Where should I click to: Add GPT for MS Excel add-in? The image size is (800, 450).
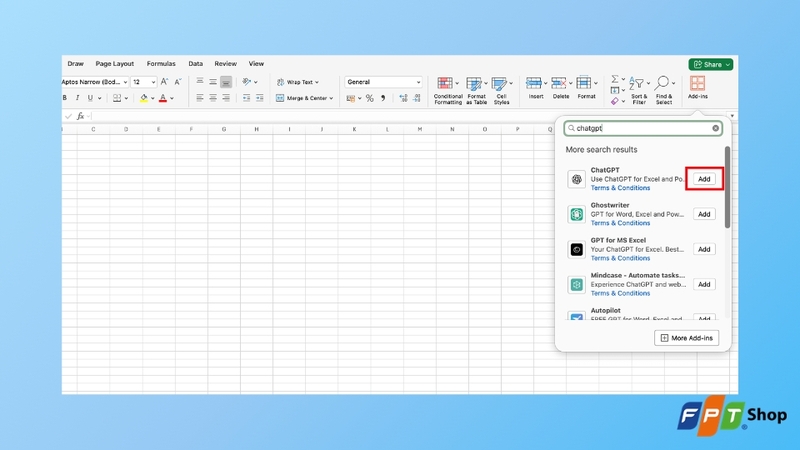pos(704,249)
